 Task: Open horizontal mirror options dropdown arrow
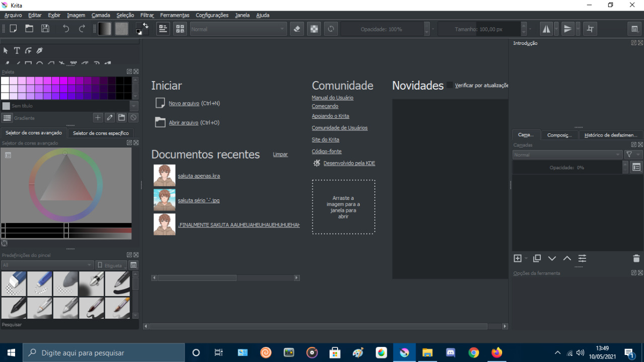556,29
